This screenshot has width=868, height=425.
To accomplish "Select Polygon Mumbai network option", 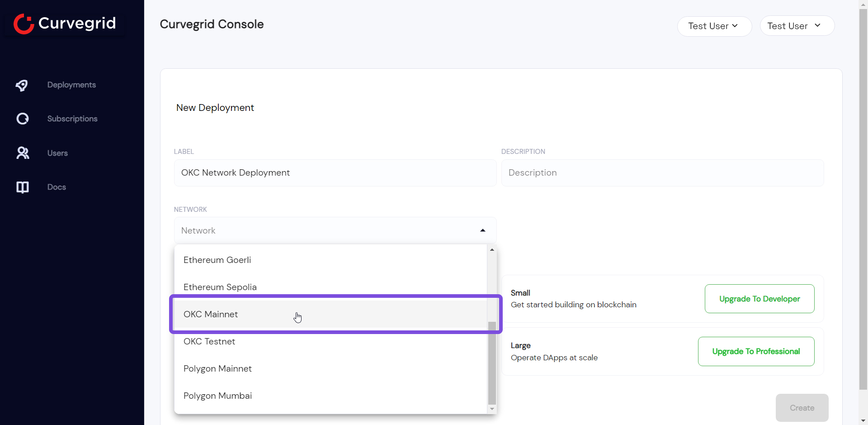I will tap(217, 396).
